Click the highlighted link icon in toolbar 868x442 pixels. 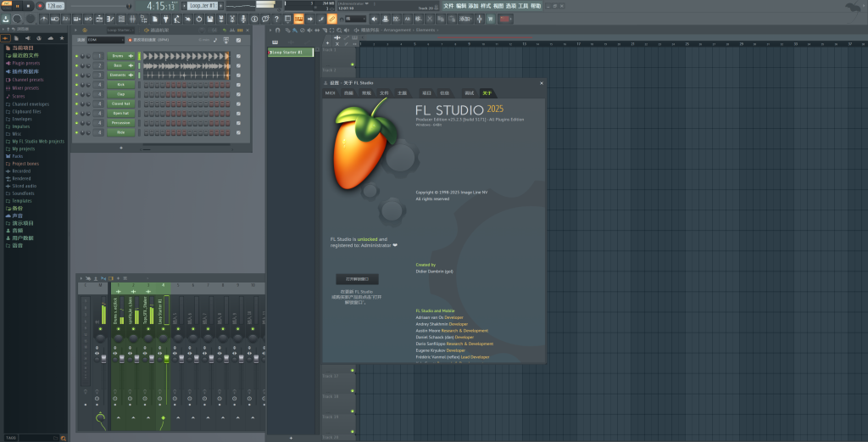click(332, 18)
